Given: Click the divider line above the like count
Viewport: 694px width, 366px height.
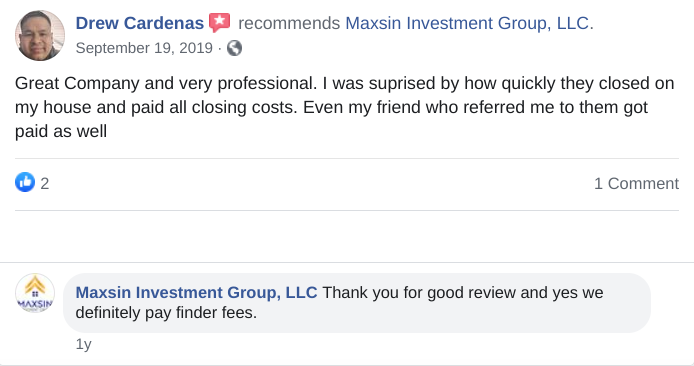Looking at the screenshot, I should pyautogui.click(x=347, y=158).
